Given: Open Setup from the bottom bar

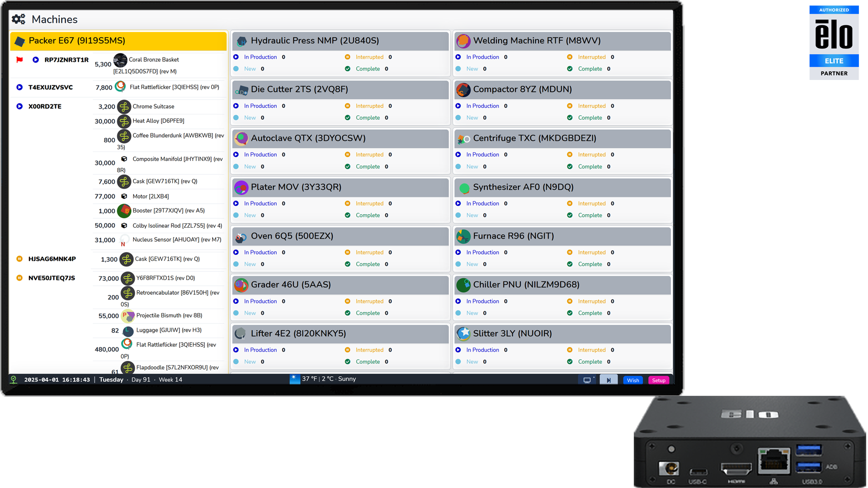Looking at the screenshot, I should tap(659, 380).
